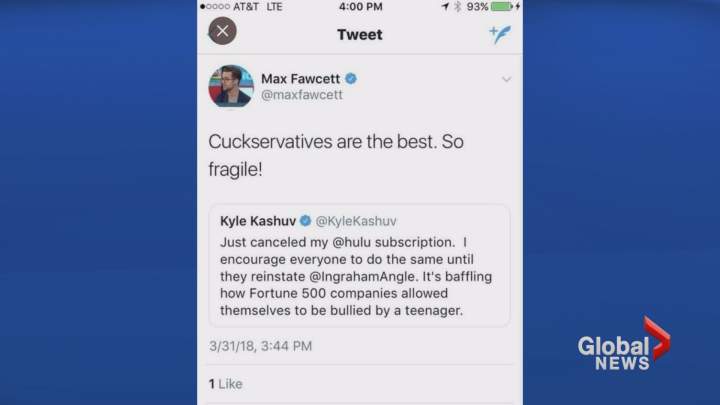
Task: Open the quoted Kyle Kashuv tweet
Action: (x=360, y=265)
